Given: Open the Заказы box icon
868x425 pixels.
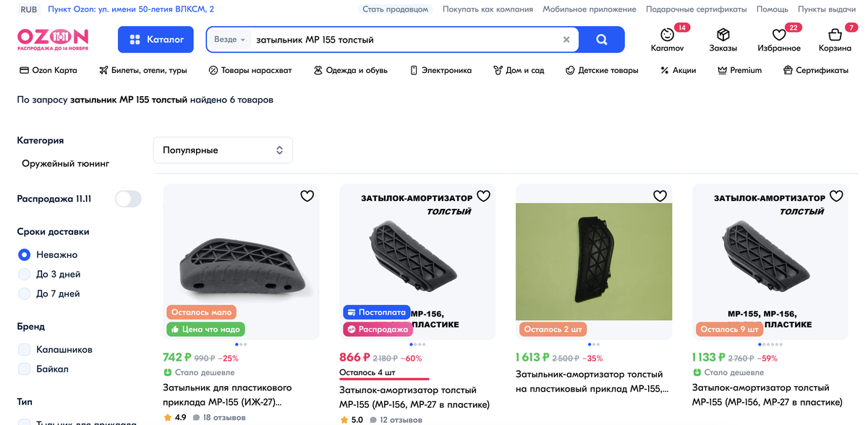Looking at the screenshot, I should coord(723,35).
